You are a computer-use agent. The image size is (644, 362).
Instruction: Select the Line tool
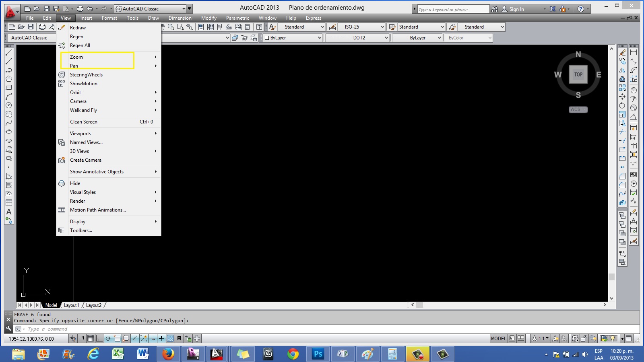[8, 52]
